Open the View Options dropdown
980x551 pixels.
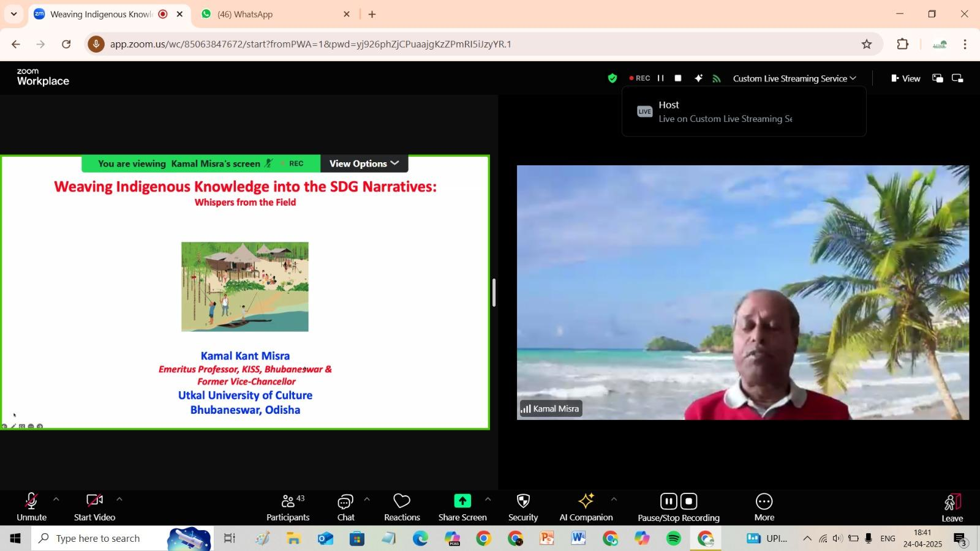364,163
